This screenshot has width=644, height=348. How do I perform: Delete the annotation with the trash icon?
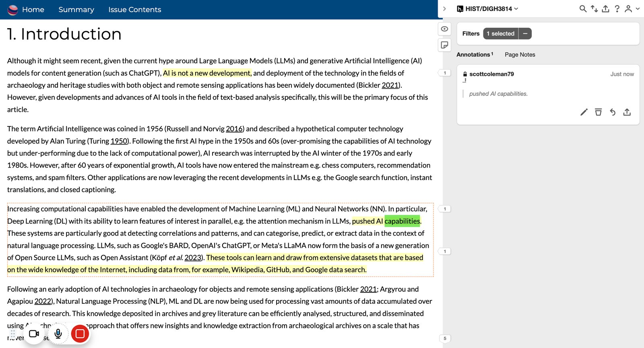pyautogui.click(x=598, y=112)
